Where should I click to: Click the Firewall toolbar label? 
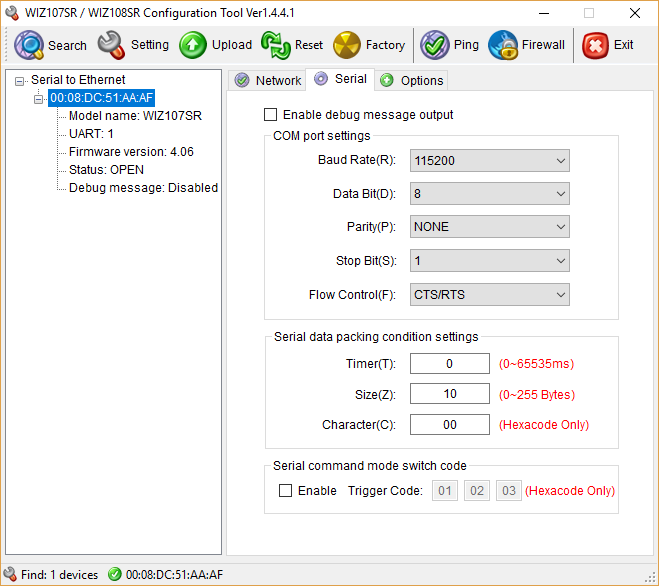pyautogui.click(x=543, y=45)
